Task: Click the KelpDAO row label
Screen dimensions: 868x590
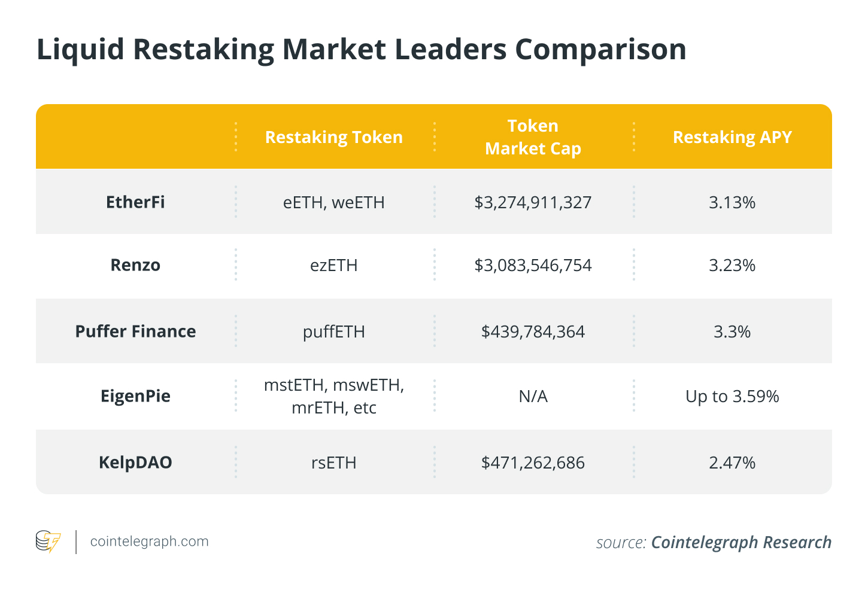Action: pyautogui.click(x=135, y=463)
